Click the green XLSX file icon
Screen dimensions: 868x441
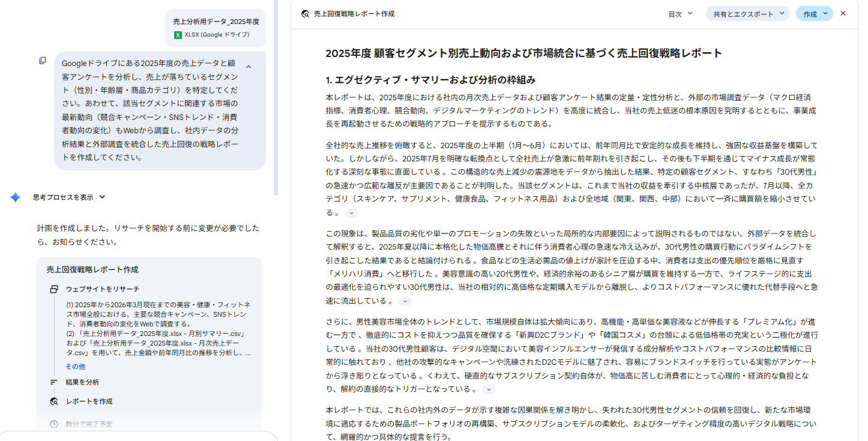(178, 35)
